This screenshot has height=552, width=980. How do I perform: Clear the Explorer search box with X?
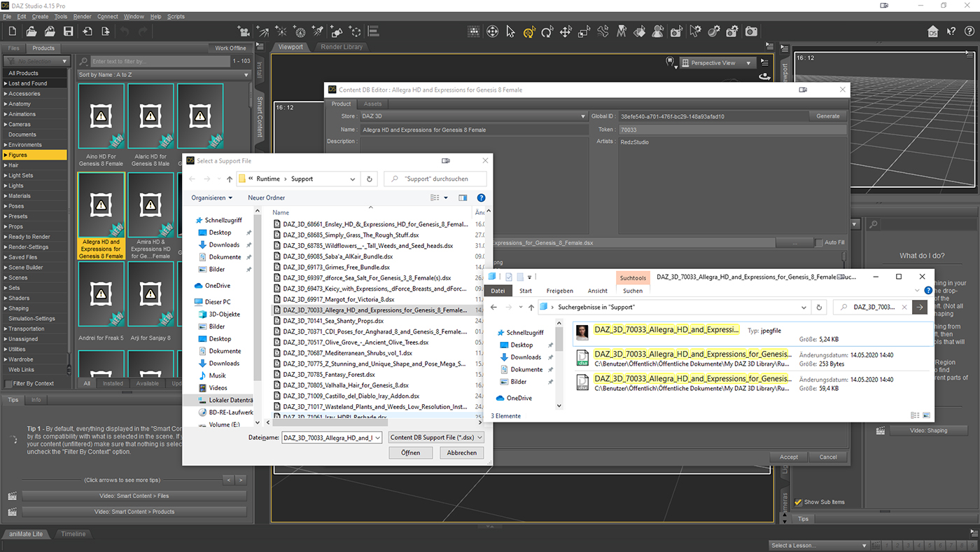(904, 307)
